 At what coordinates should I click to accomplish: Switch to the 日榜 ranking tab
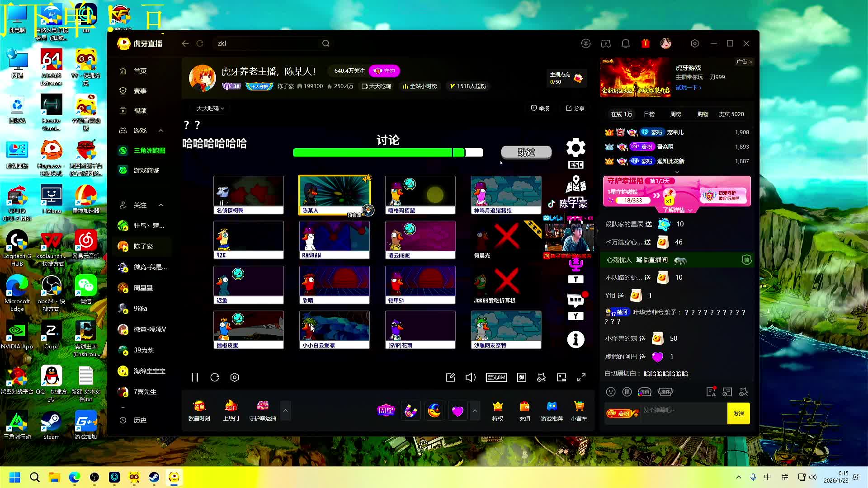[649, 114]
